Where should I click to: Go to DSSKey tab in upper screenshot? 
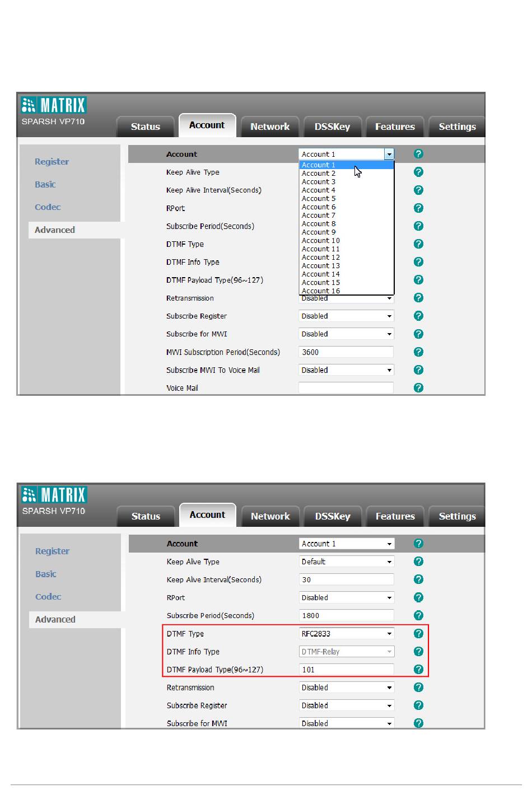[x=332, y=127]
